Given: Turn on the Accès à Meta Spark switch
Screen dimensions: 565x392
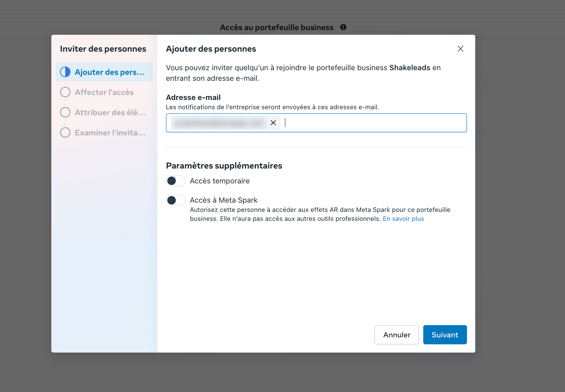Looking at the screenshot, I should click(176, 200).
